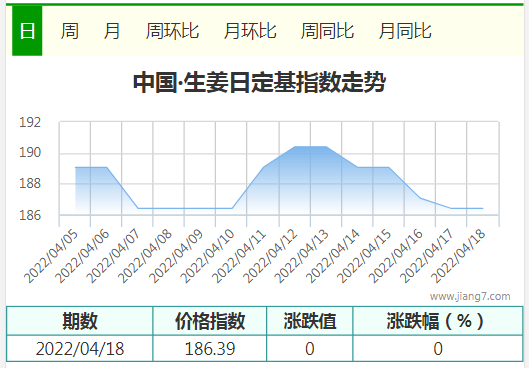The height and width of the screenshot is (368, 529).
Task: Click the 涨跌值 column header
Action: [x=310, y=321]
